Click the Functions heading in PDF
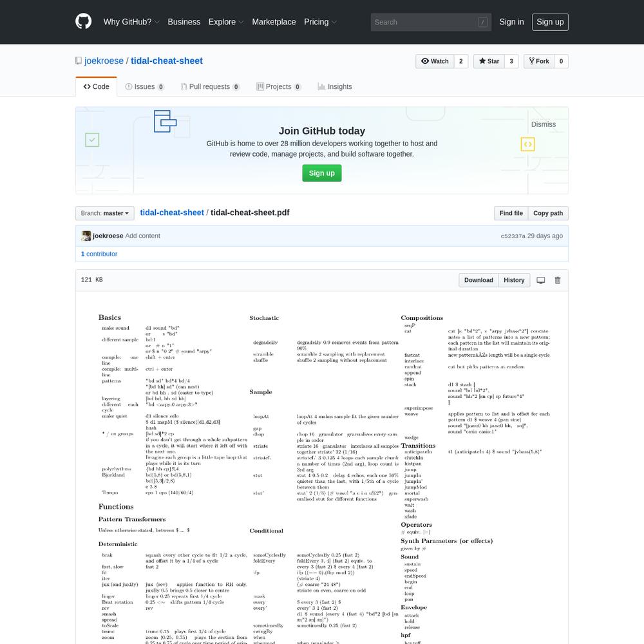644x644 pixels. tap(116, 506)
